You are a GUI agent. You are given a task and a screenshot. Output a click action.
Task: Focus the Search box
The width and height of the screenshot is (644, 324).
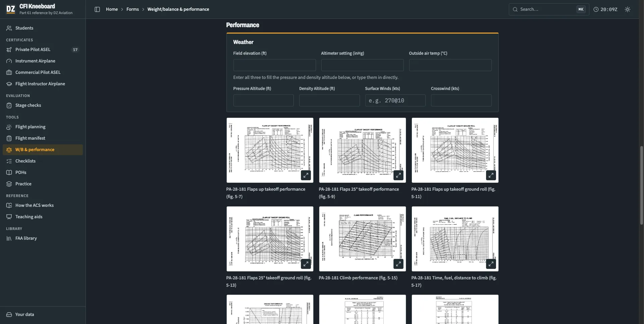[549, 9]
